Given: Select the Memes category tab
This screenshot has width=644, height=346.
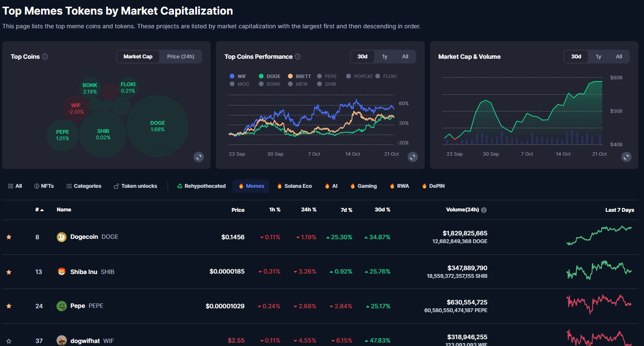Looking at the screenshot, I should pos(251,186).
